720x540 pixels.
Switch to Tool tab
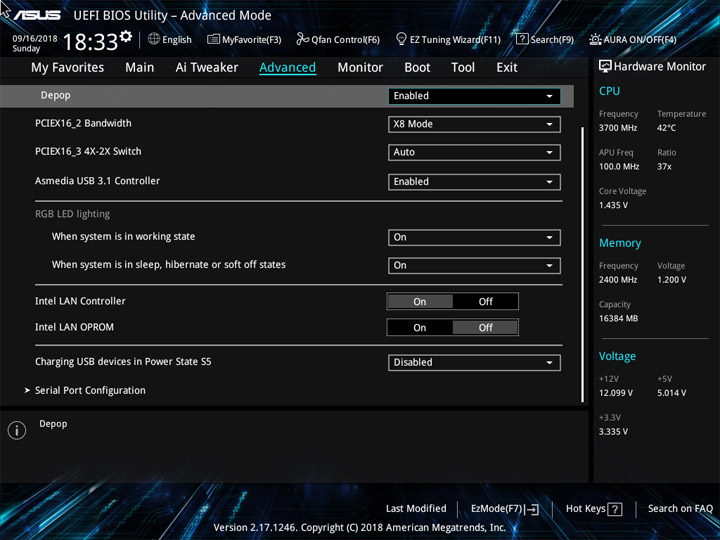coord(463,68)
